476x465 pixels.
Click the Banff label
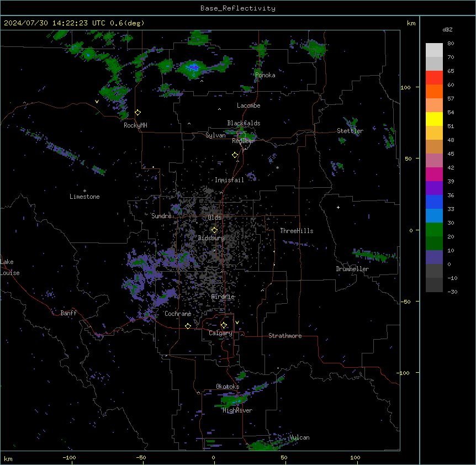point(68,313)
